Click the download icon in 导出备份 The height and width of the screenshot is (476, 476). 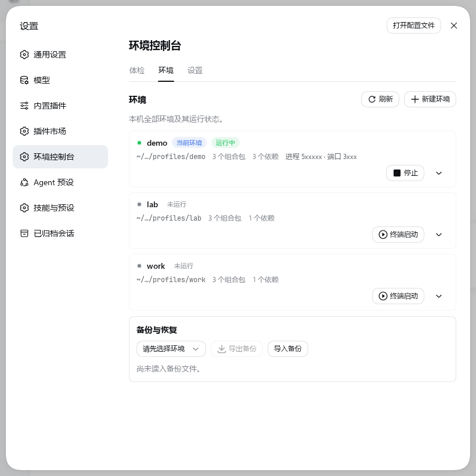222,349
